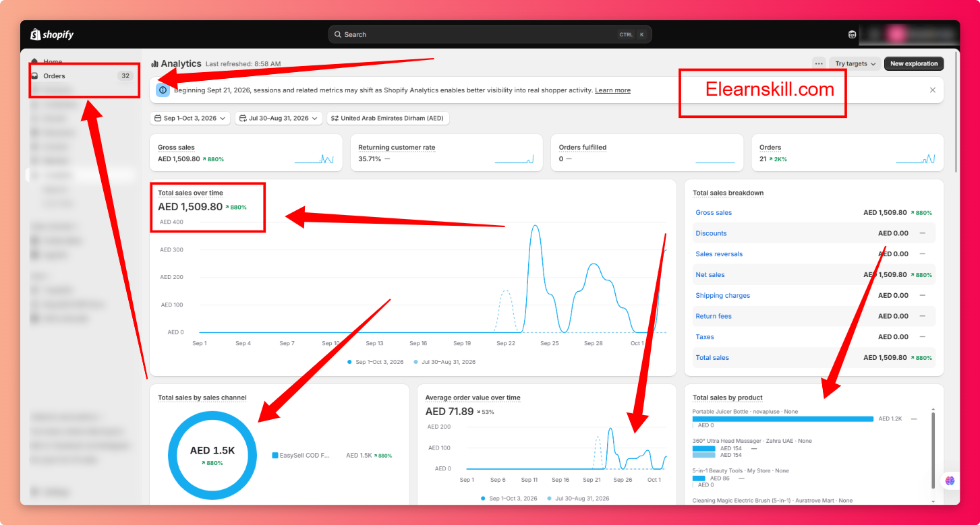Open the Total sales by sales channel title

(x=202, y=398)
